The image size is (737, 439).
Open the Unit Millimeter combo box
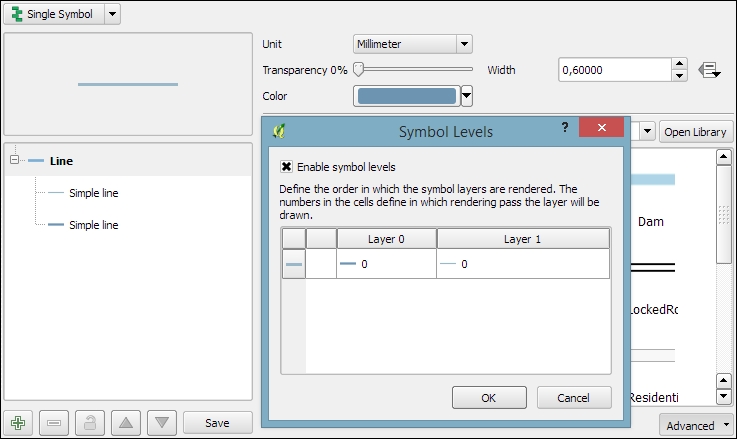tap(413, 44)
